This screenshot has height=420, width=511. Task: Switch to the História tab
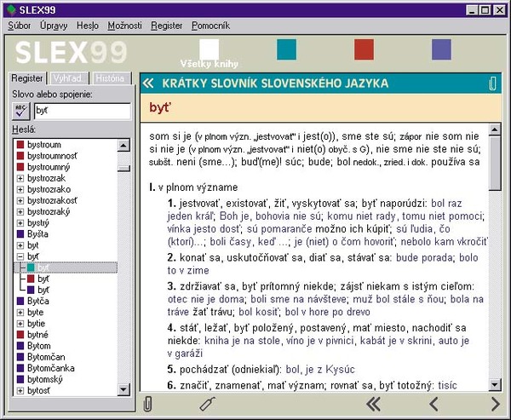pyautogui.click(x=112, y=78)
